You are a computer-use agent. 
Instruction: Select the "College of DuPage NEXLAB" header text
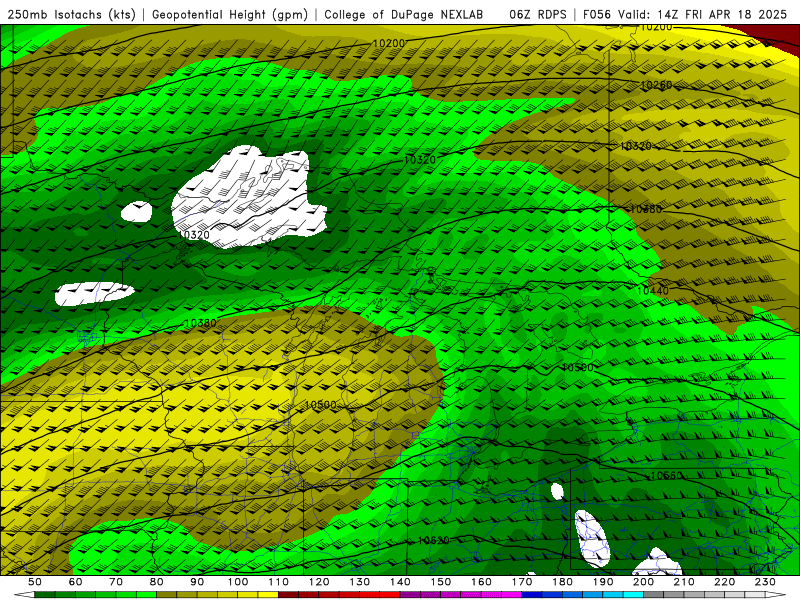click(404, 14)
